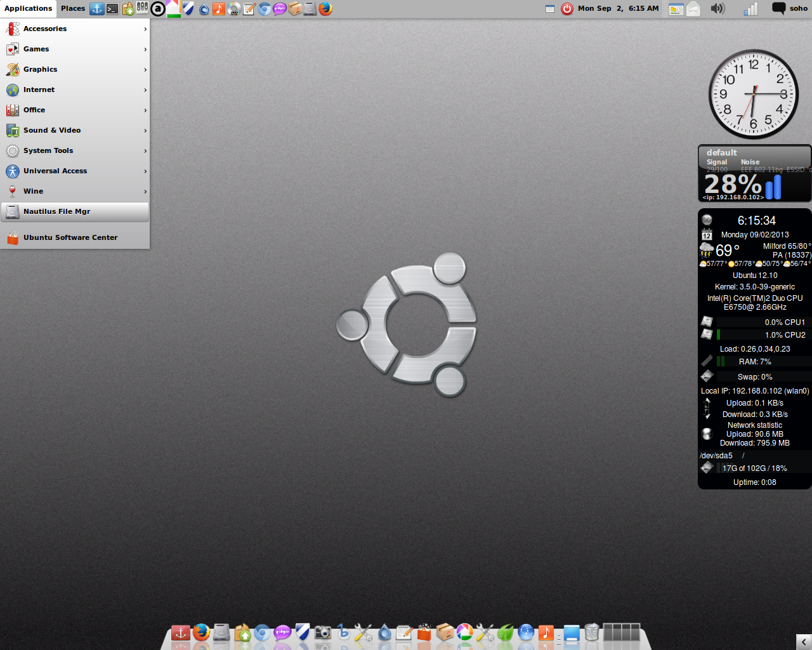Open the mail envelope indicator in the tray
The height and width of the screenshot is (650, 812).
click(x=693, y=9)
